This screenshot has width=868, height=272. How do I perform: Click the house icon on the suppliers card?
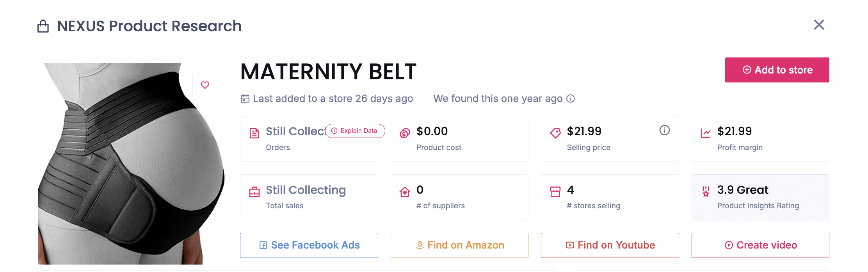tap(406, 191)
